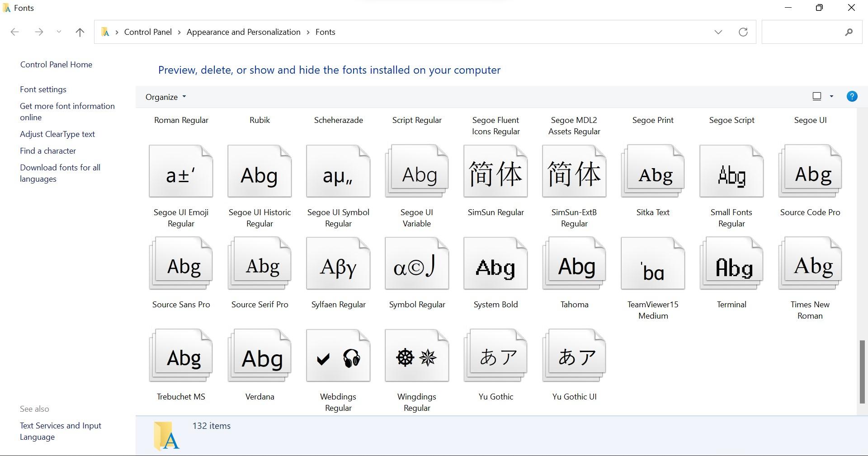Screen dimensions: 868x456
Task: Select the Source Code Pro font icon
Action: (809, 172)
